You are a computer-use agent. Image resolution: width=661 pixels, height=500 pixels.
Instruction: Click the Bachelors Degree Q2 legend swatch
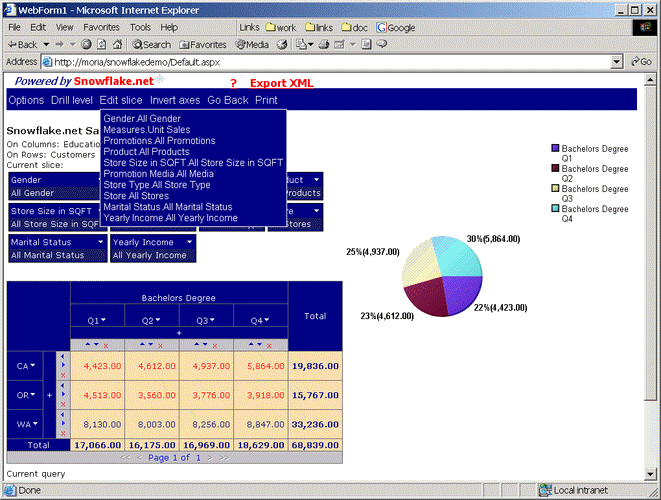(555, 168)
